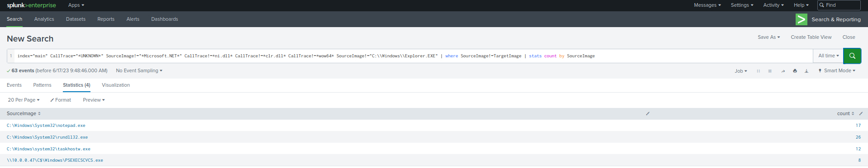Switch to the Events tab
868x168 pixels.
click(14, 85)
